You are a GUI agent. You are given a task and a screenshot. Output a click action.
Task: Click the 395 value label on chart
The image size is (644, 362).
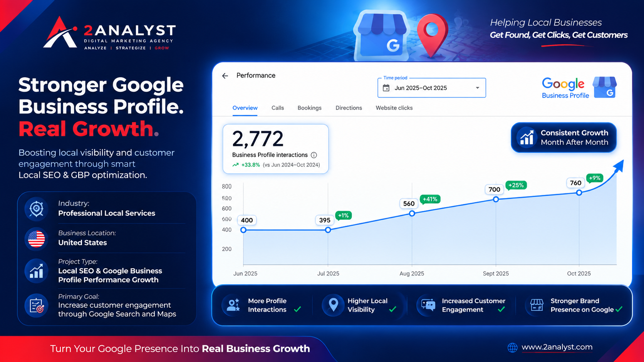pyautogui.click(x=325, y=220)
